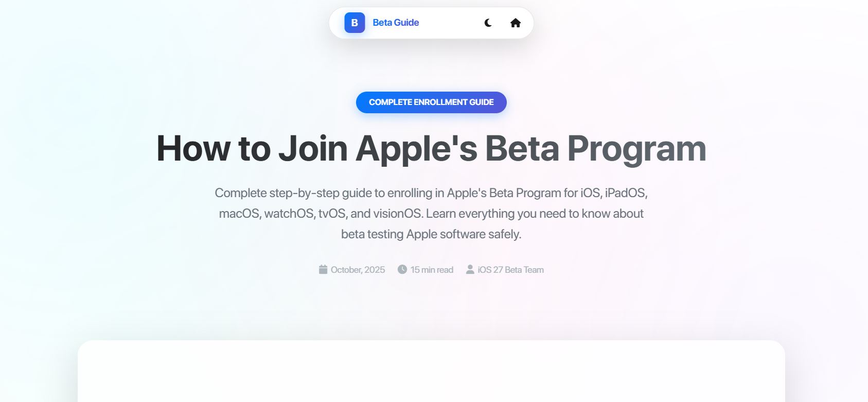Click the person icon near iOS 27 Beta Team

click(470, 269)
